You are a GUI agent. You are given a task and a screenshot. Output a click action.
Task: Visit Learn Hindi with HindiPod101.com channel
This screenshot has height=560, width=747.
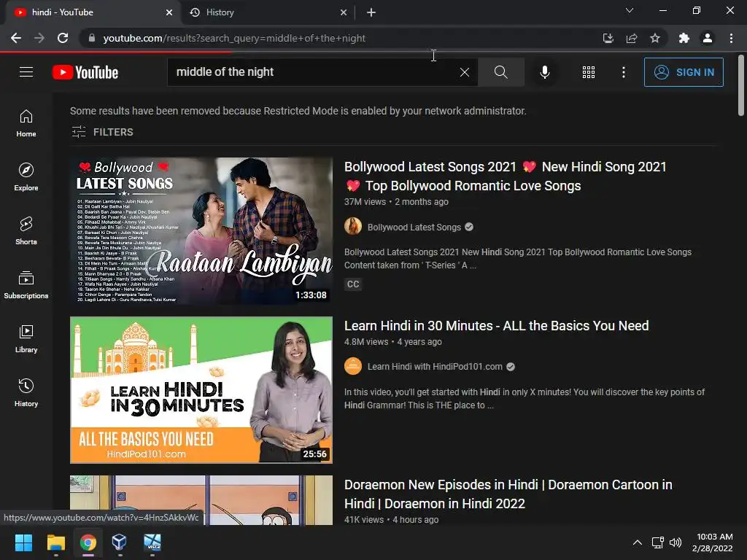click(x=435, y=367)
